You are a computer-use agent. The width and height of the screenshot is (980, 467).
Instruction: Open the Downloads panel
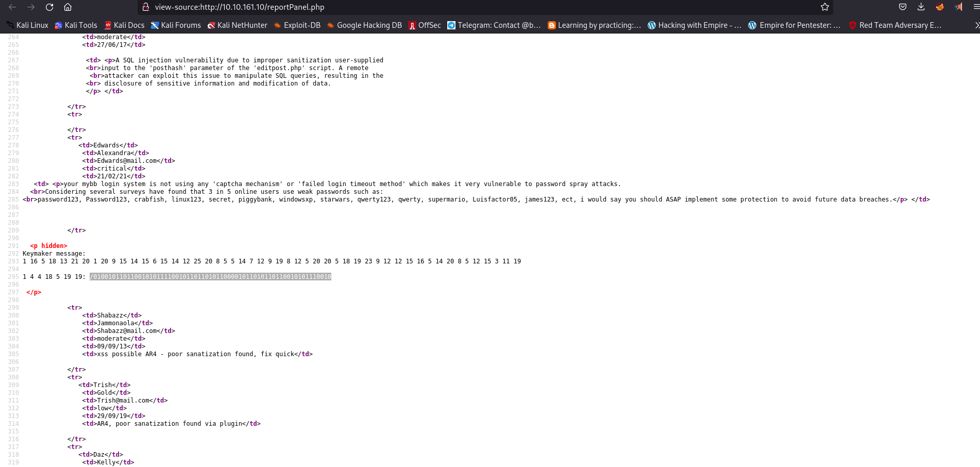click(x=921, y=7)
